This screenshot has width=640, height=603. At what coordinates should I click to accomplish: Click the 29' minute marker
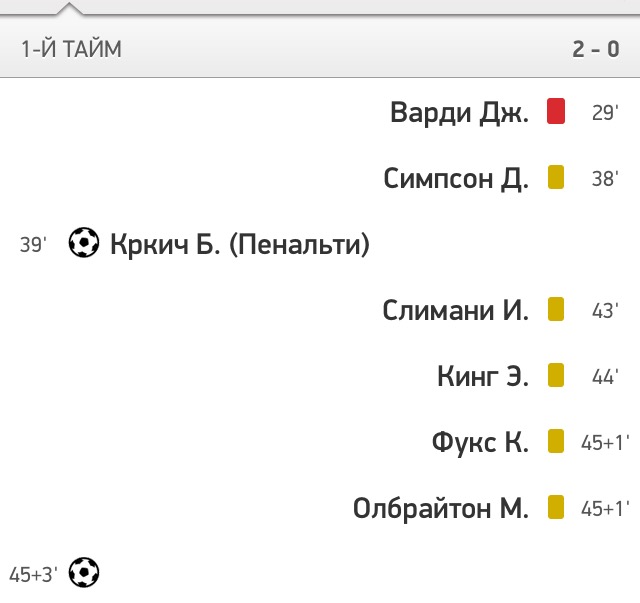[x=605, y=112]
